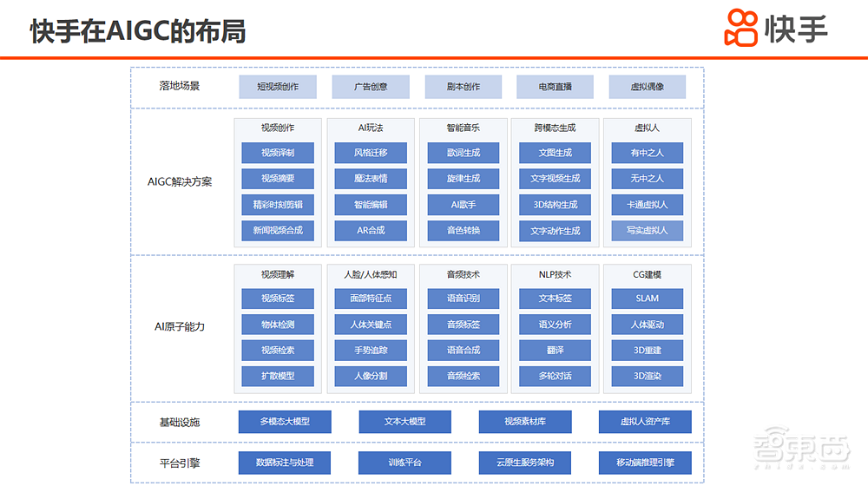The image size is (868, 486).
Task: Click the 多模态大模型 infrastructure box
Action: pos(285,422)
